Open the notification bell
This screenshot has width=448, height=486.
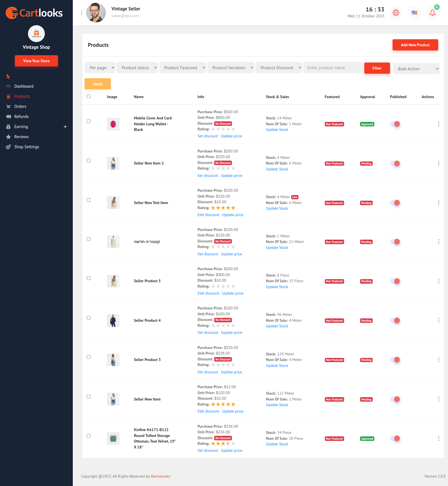[x=432, y=12]
